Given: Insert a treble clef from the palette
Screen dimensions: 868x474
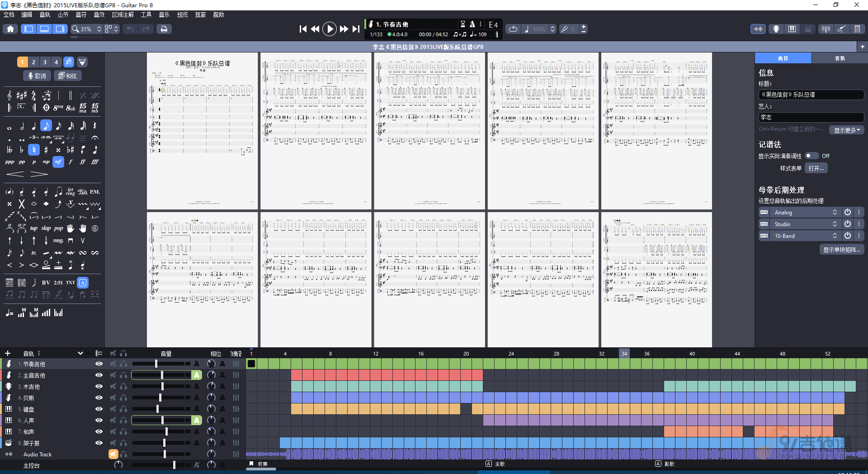Looking at the screenshot, I should (x=9, y=95).
